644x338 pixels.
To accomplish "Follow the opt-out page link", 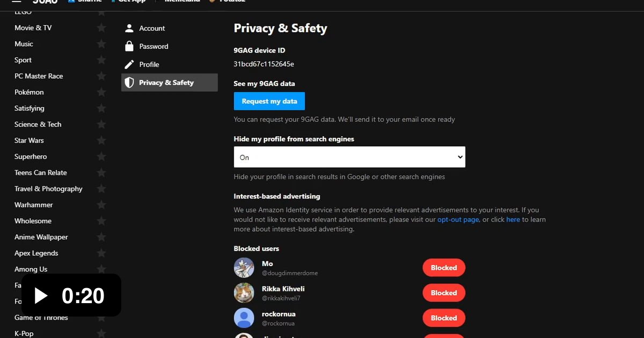I will click(x=458, y=219).
